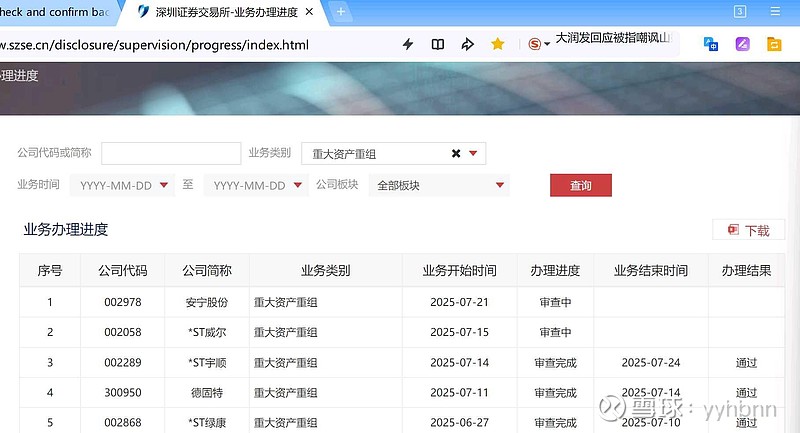Bookmark page with star icon
The height and width of the screenshot is (433, 800).
click(x=497, y=44)
